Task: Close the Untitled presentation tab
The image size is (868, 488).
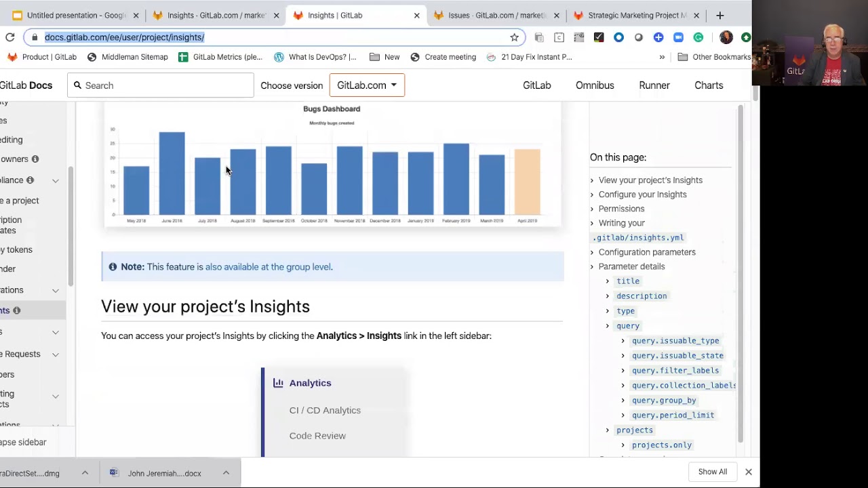Action: [136, 15]
